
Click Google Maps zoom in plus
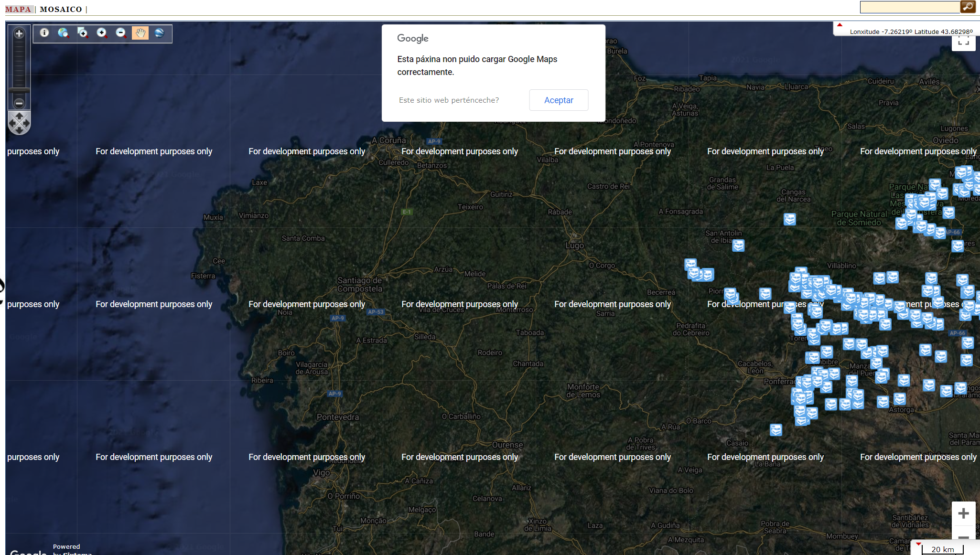point(963,513)
